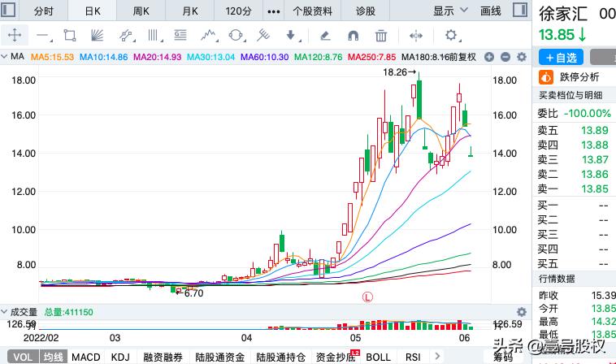Select the fan lines tool
The height and width of the screenshot is (364, 616).
[97, 35]
